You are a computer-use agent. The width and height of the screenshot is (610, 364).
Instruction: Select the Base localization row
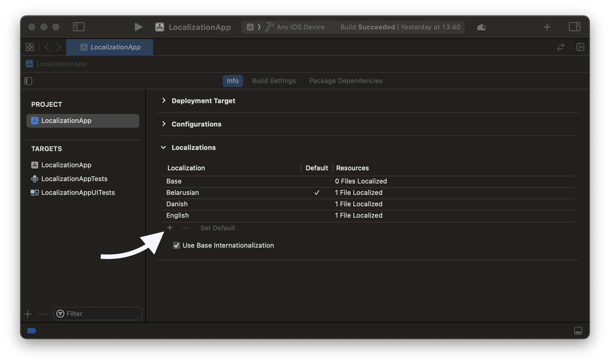367,181
